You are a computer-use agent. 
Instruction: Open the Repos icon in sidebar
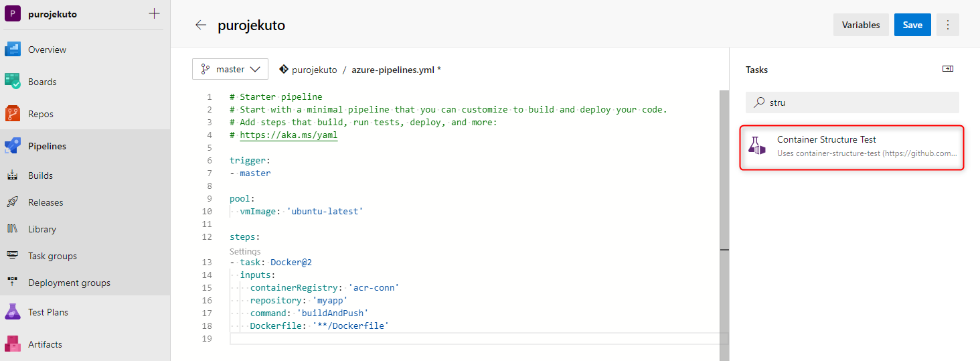(13, 114)
